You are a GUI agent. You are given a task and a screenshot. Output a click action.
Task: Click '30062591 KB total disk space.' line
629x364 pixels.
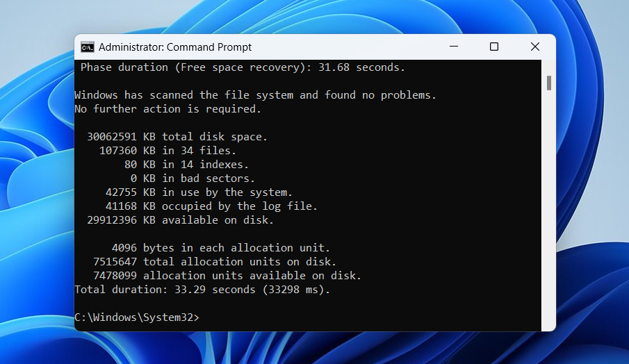177,137
